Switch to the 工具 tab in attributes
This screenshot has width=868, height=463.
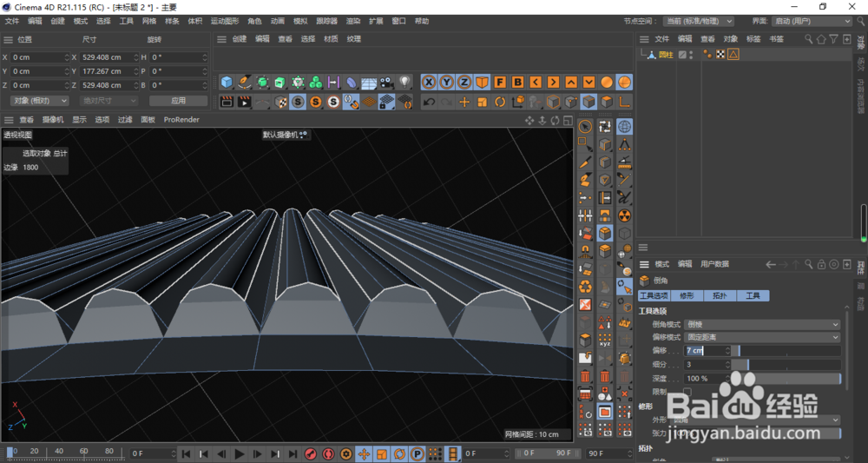tap(753, 295)
